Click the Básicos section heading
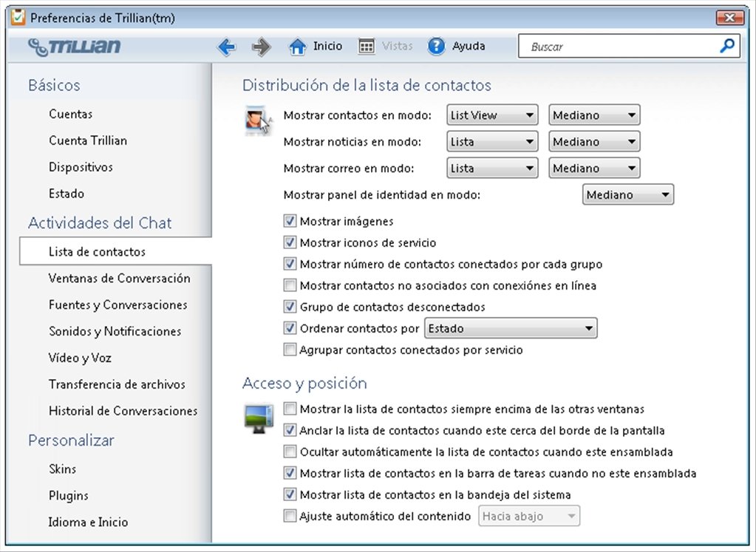756x552 pixels. tap(54, 85)
